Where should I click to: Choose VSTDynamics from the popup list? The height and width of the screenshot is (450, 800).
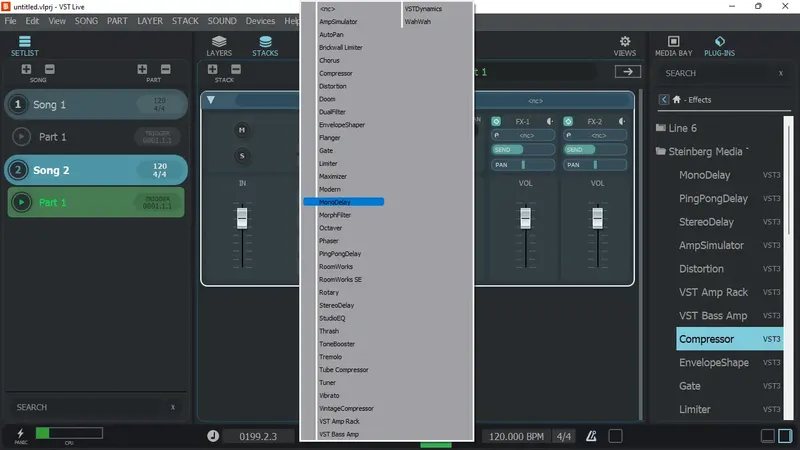423,9
